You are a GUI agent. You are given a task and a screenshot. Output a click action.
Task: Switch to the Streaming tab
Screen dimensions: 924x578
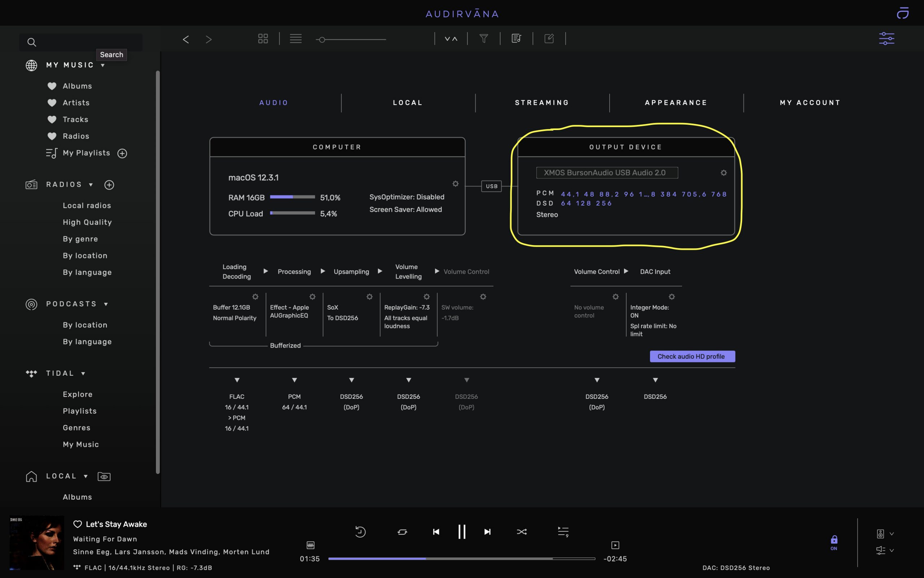(x=542, y=103)
